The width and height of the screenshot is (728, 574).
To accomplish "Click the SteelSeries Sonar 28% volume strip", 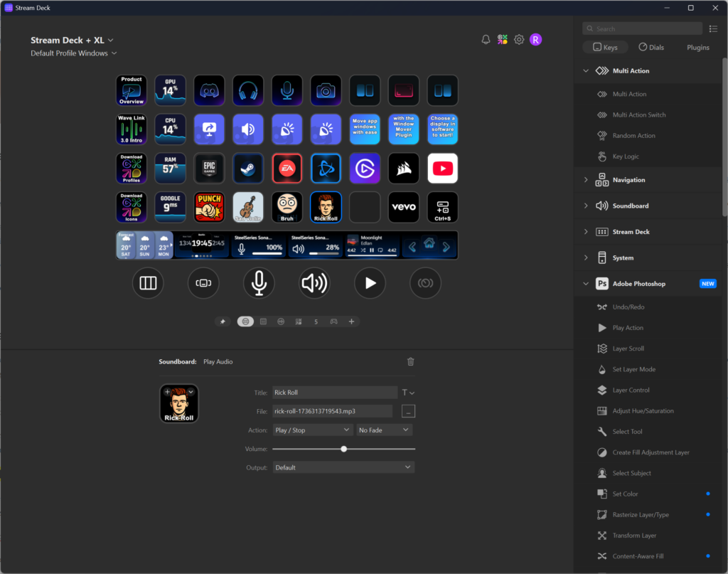I will point(315,245).
